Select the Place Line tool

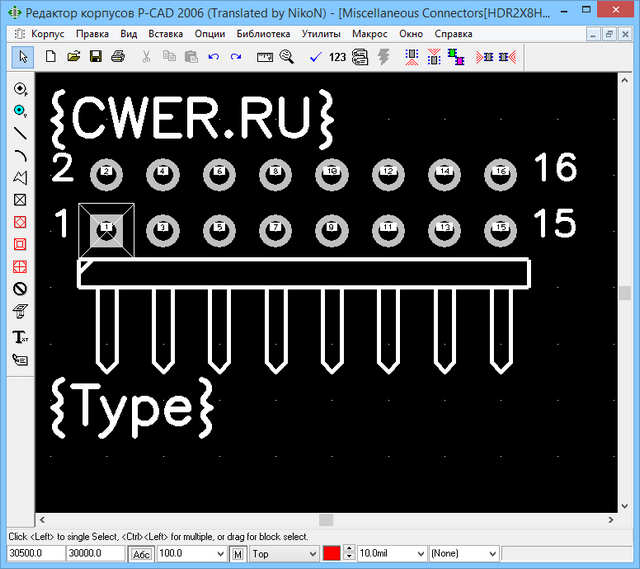tap(20, 133)
